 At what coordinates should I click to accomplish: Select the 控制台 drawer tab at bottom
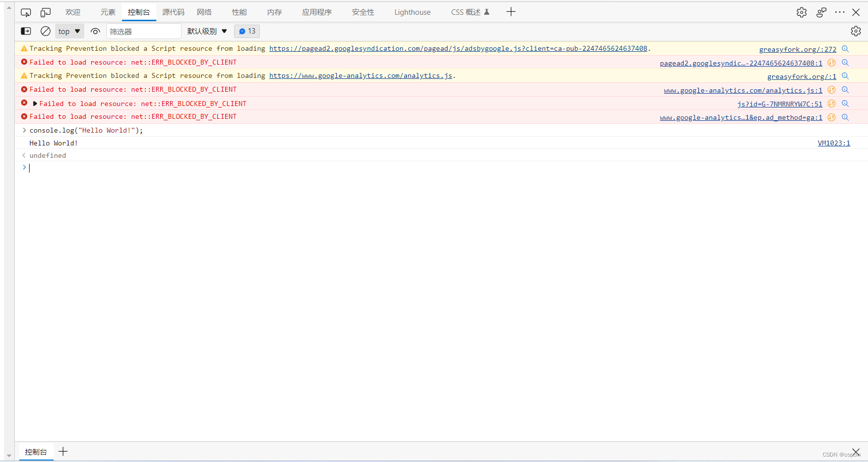tap(36, 452)
